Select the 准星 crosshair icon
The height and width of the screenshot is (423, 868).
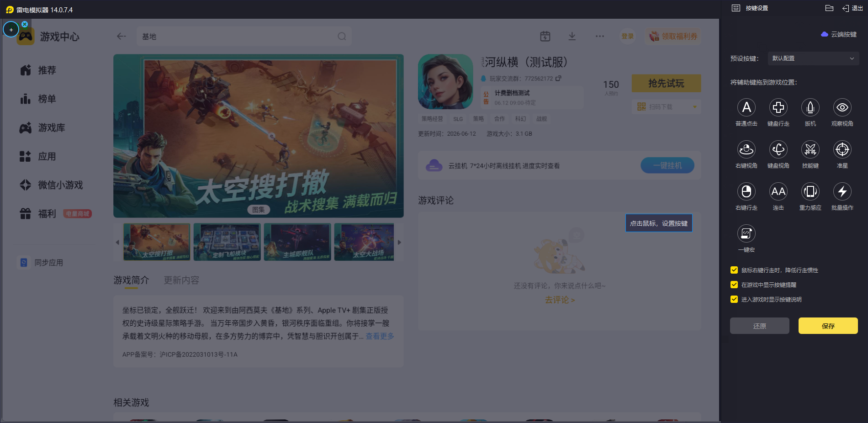[842, 149]
